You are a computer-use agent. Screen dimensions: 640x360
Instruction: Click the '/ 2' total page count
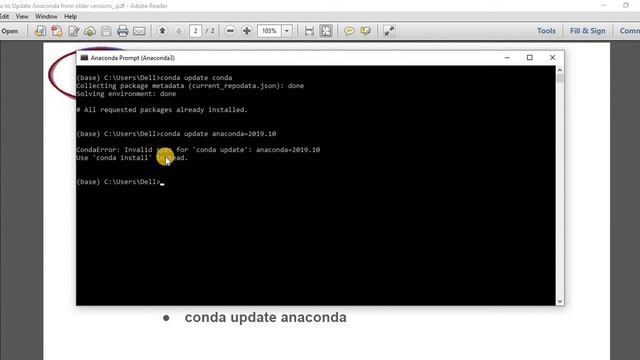[x=210, y=31]
